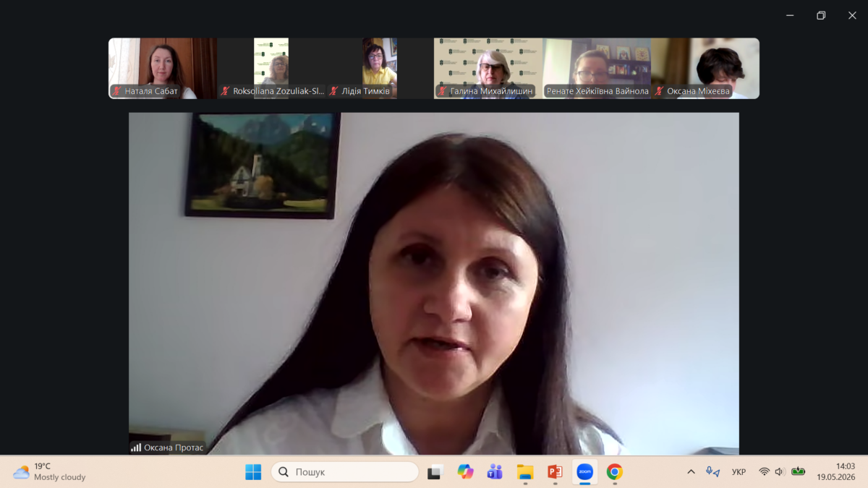Click the speaker volume tray icon
The image size is (868, 488).
pos(780,472)
